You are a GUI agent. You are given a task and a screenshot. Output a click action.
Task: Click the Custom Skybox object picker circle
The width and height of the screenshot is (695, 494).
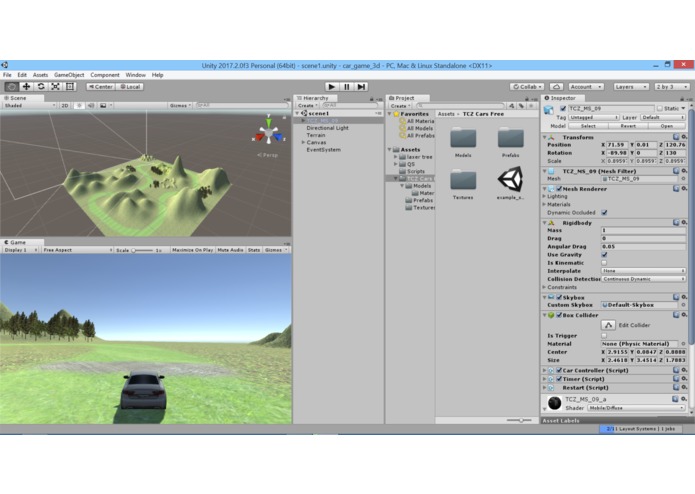tap(683, 305)
